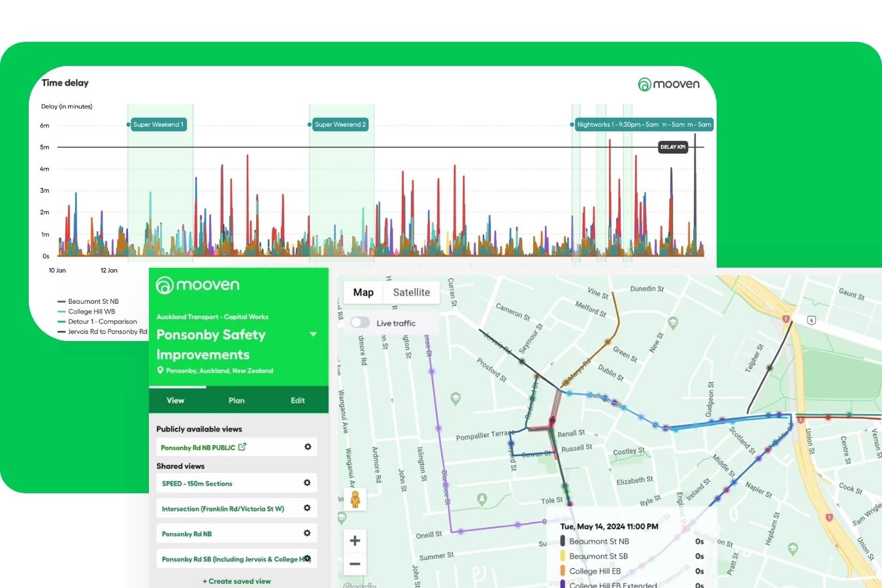The width and height of the screenshot is (882, 588).
Task: Click the Delay (in minutes) axis title
Action: click(x=67, y=106)
